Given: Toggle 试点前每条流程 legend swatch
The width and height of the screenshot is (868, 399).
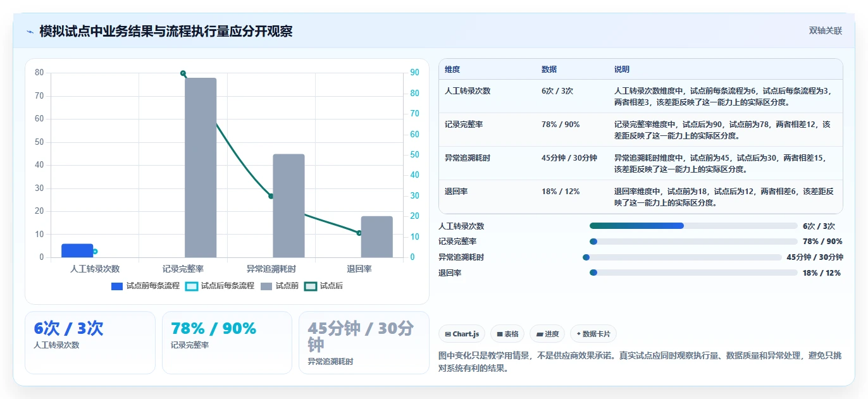Looking at the screenshot, I should point(117,286).
